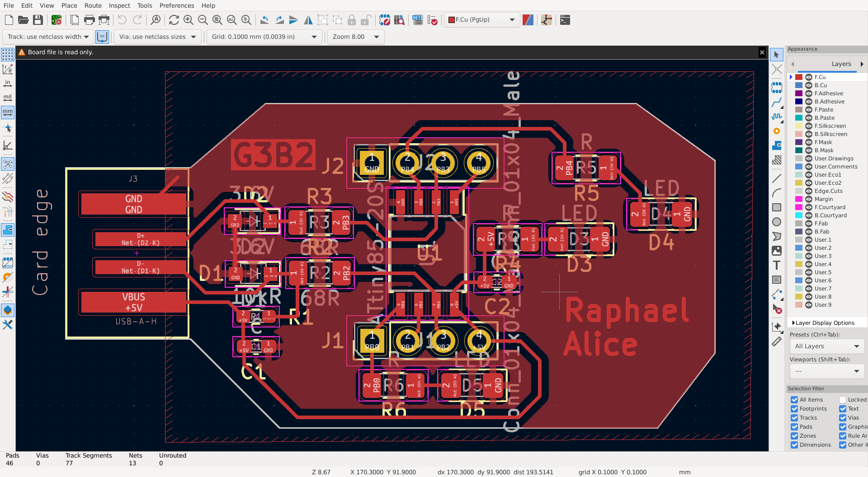Click the Print icon in the toolbar
Viewport: 868px width, 477px height.
point(90,20)
